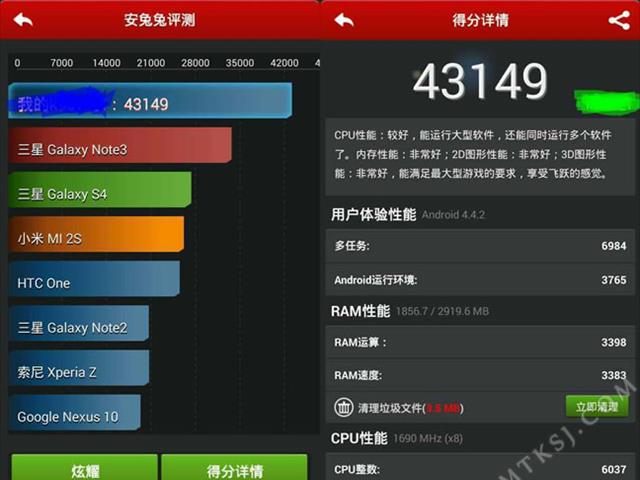Tap the RAM速度 score row
The height and width of the screenshot is (480, 640).
(480, 375)
